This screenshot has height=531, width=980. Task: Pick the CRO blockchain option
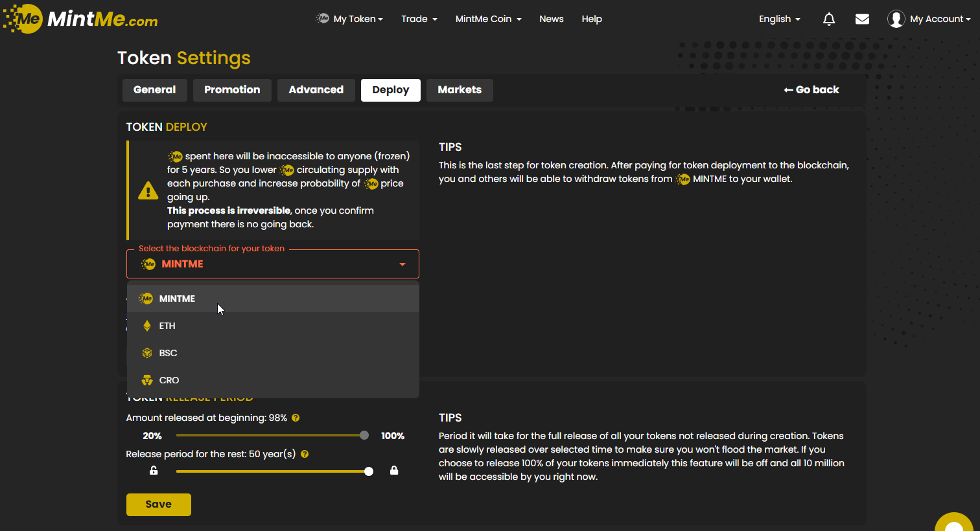click(169, 380)
